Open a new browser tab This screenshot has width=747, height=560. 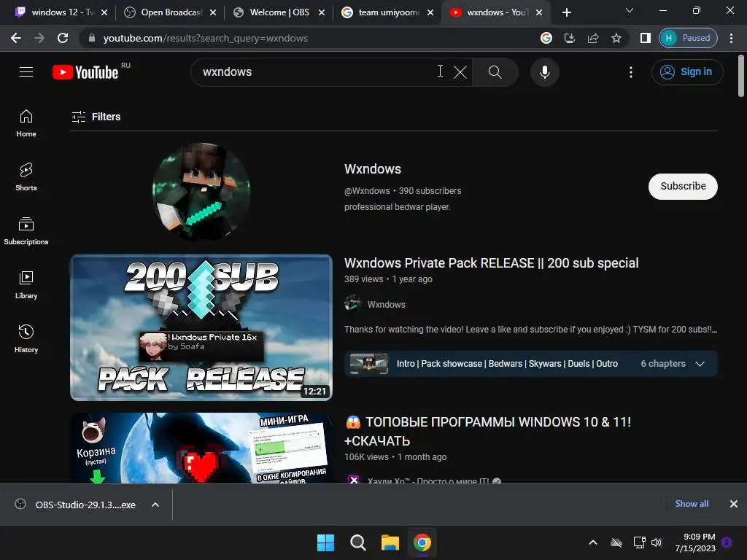[566, 12]
